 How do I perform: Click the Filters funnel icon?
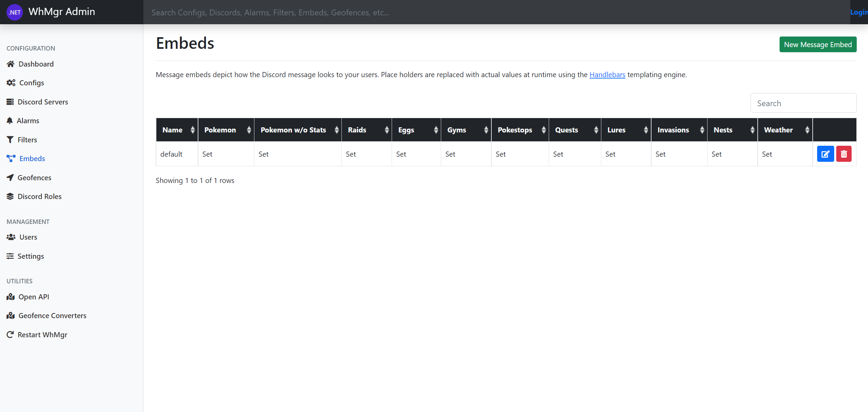tap(10, 140)
